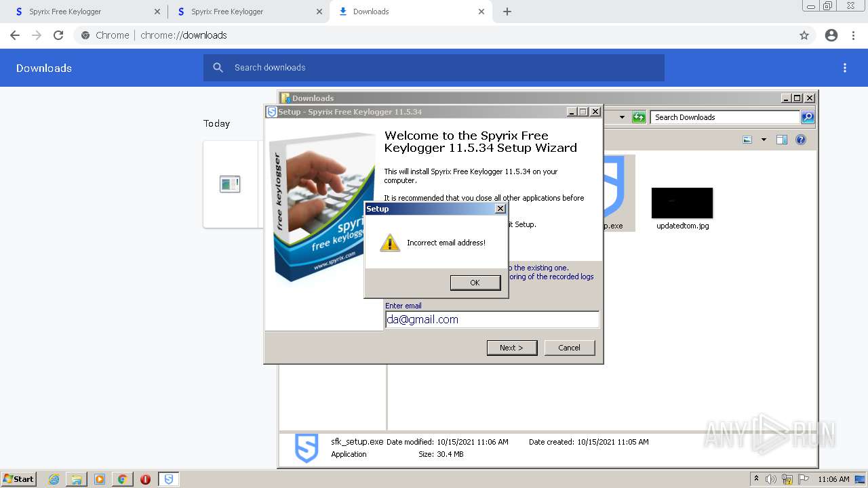Click the Spyrix box image in wizard
Screen dimensions: 868x488
click(x=323, y=207)
